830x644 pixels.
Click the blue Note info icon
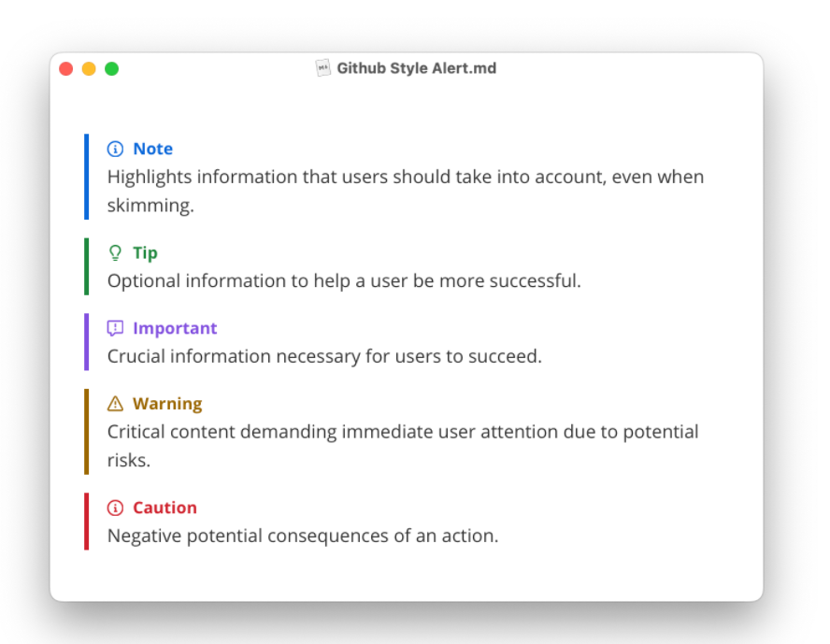click(115, 150)
